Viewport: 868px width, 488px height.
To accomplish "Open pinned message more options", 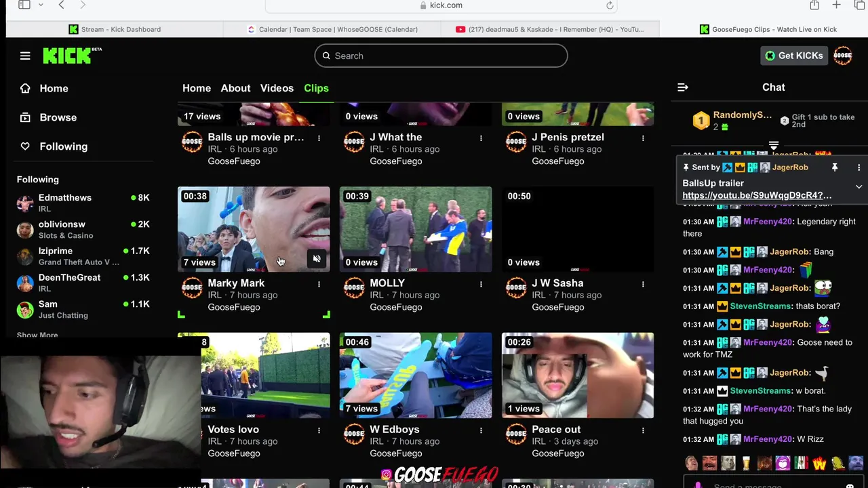I will click(x=859, y=167).
